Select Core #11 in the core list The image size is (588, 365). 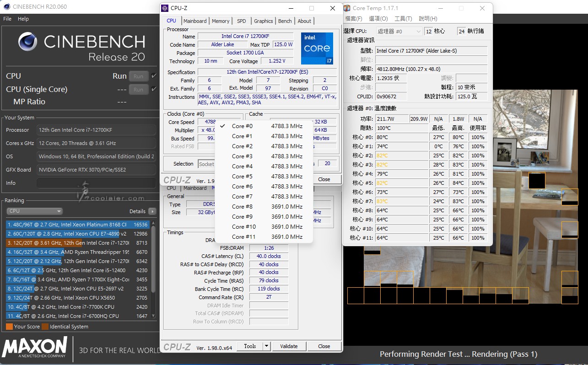click(x=264, y=237)
